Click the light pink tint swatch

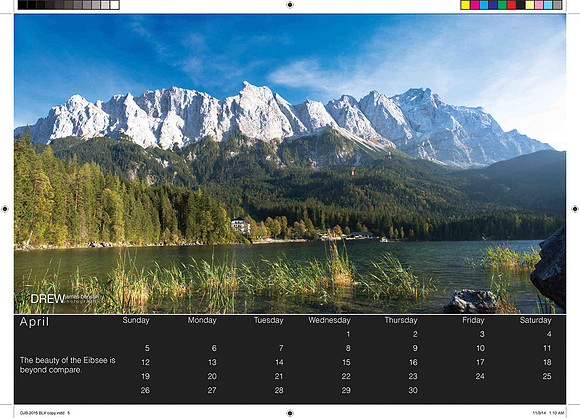point(539,5)
